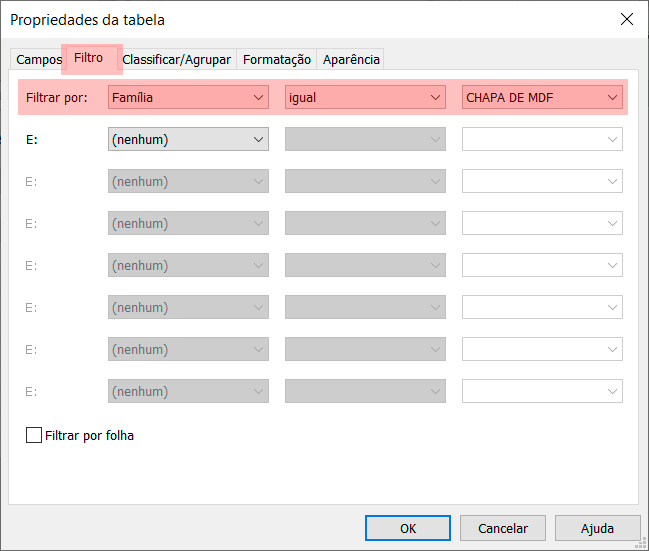Click the dropdown arrow beside Família
The image size is (649, 551).
tap(259, 98)
